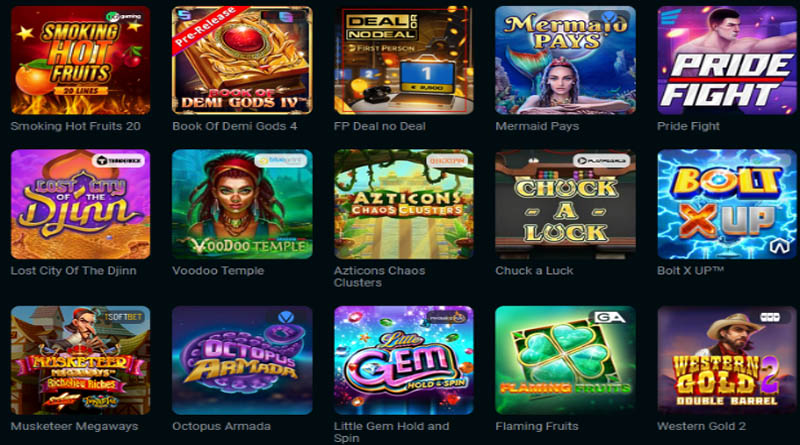Click the Western Gold 2 title text

[x=702, y=426]
